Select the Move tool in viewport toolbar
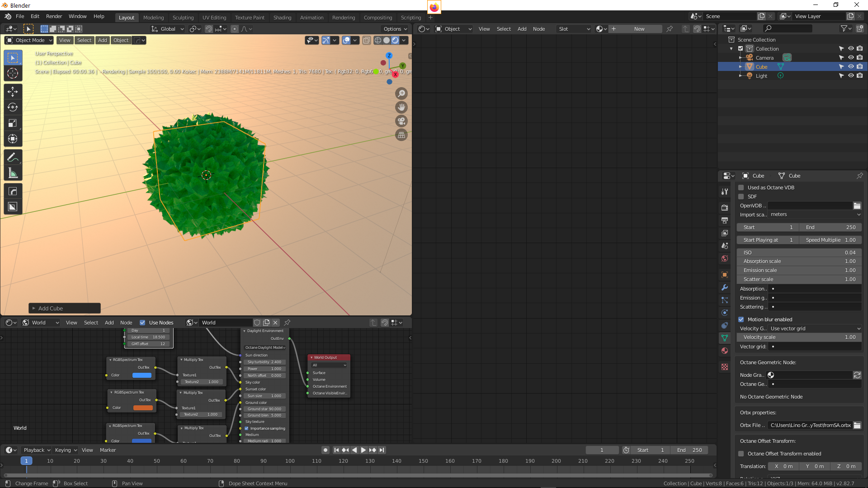The width and height of the screenshot is (868, 488). pyautogui.click(x=13, y=92)
